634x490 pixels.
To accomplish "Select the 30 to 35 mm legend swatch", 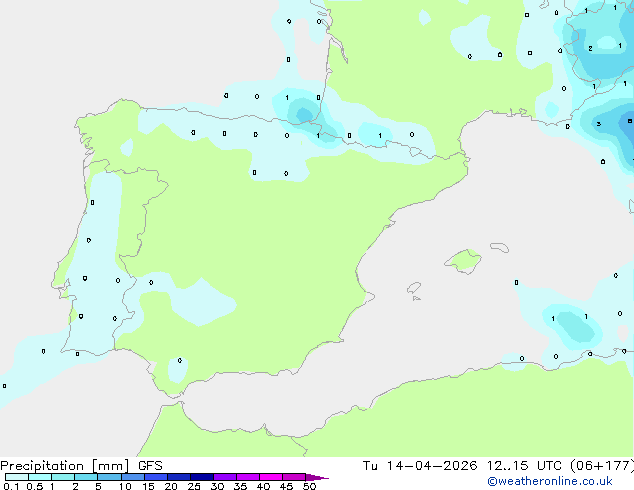I will tap(225, 477).
